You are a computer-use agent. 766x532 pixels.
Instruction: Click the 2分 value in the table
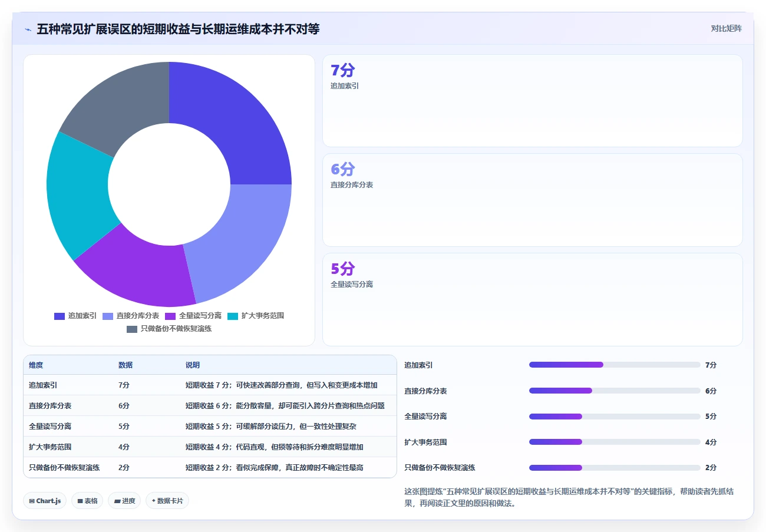coord(124,468)
